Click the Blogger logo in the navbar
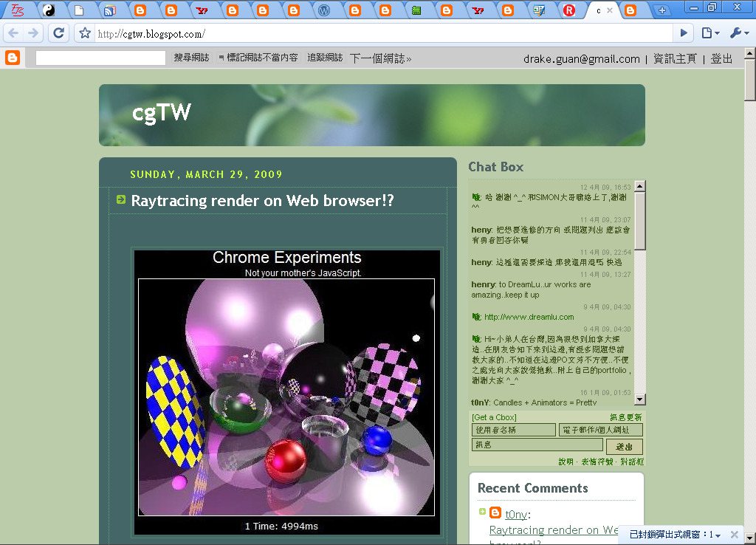756x545 pixels. [x=13, y=58]
